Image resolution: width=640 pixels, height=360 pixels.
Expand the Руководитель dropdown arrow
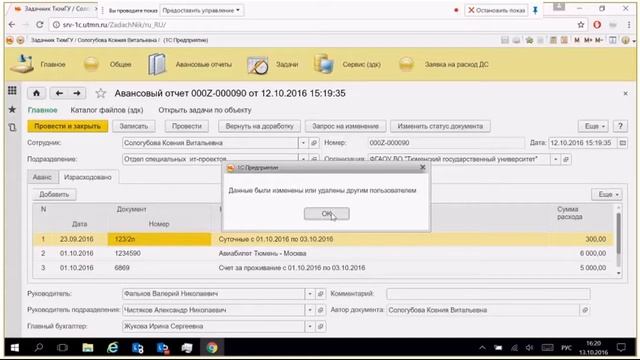pyautogui.click(x=310, y=293)
